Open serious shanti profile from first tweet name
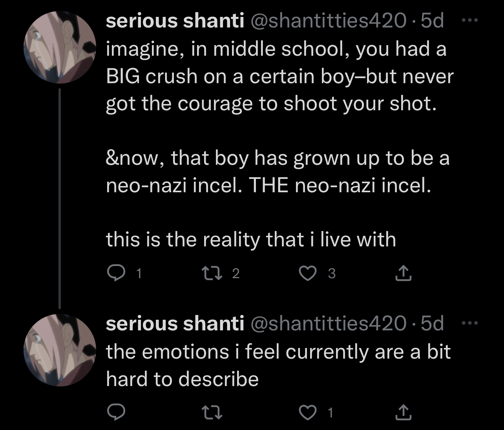Image resolution: width=504 pixels, height=430 pixels. pos(175,20)
